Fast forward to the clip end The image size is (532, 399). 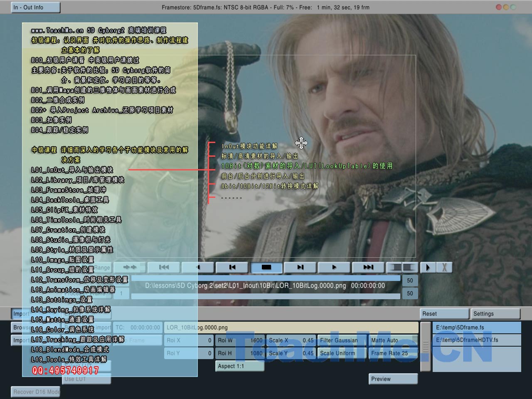tap(368, 267)
